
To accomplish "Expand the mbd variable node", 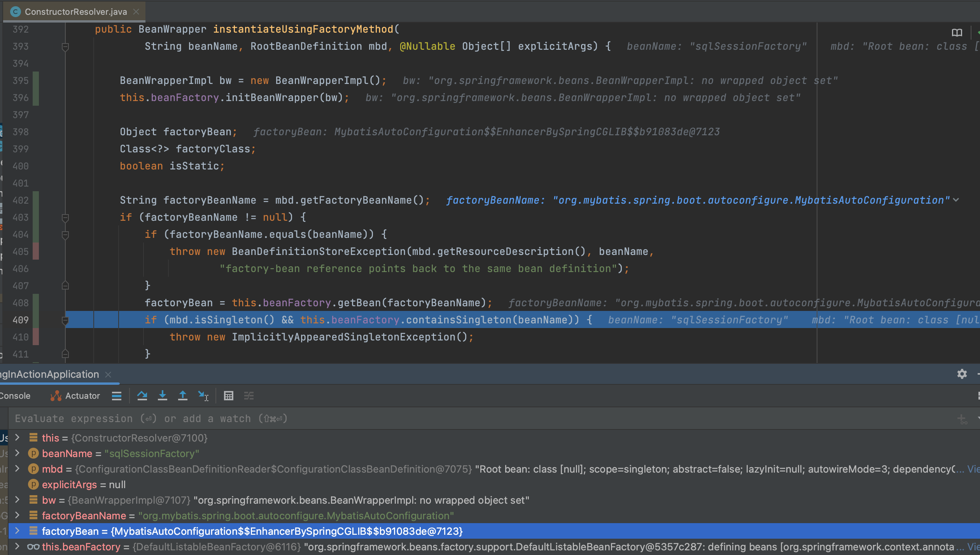I will [x=17, y=469].
